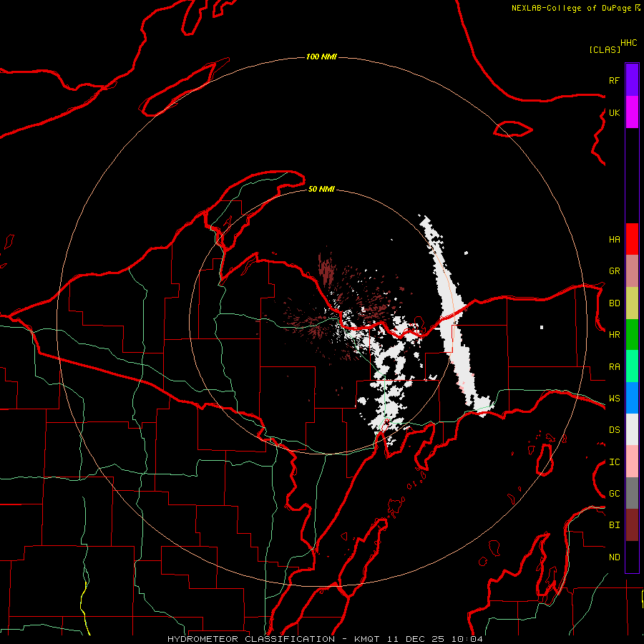Click the ND legend label

[x=614, y=557]
